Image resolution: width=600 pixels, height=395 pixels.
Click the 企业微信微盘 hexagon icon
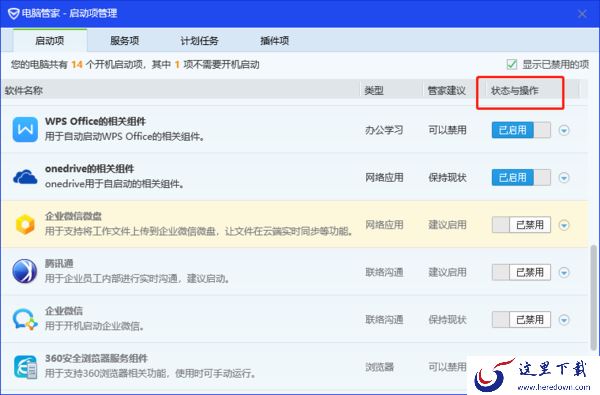25,225
